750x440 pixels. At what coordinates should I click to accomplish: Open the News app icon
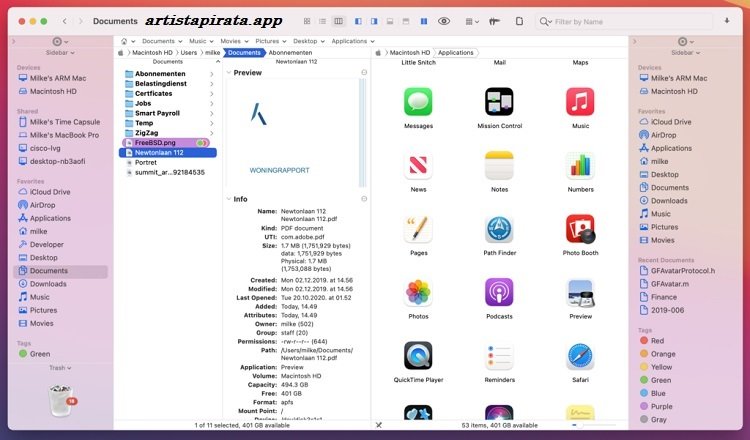(x=418, y=165)
